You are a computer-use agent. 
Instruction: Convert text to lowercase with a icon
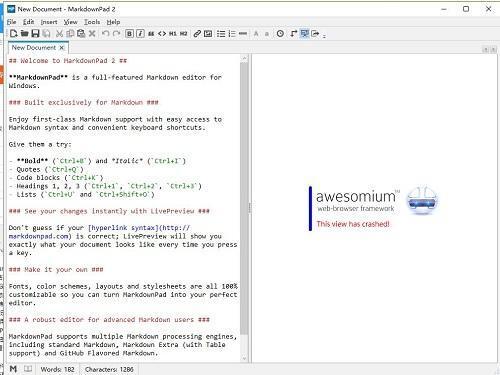pos(267,34)
